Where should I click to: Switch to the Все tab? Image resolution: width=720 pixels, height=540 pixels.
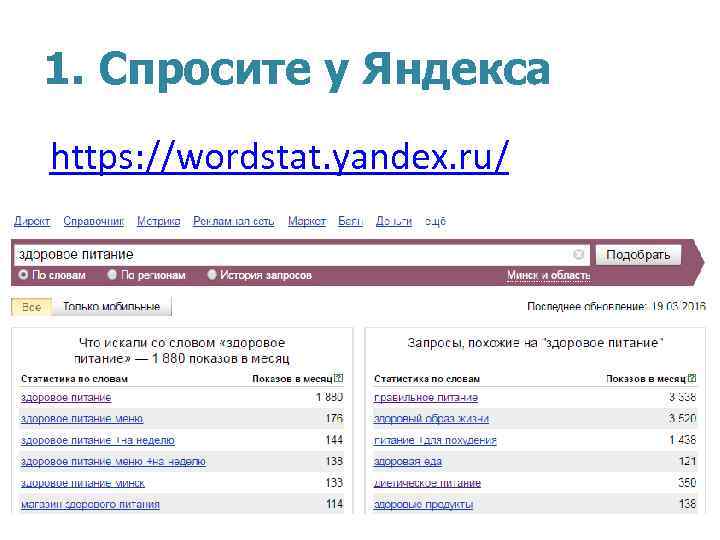[x=32, y=307]
